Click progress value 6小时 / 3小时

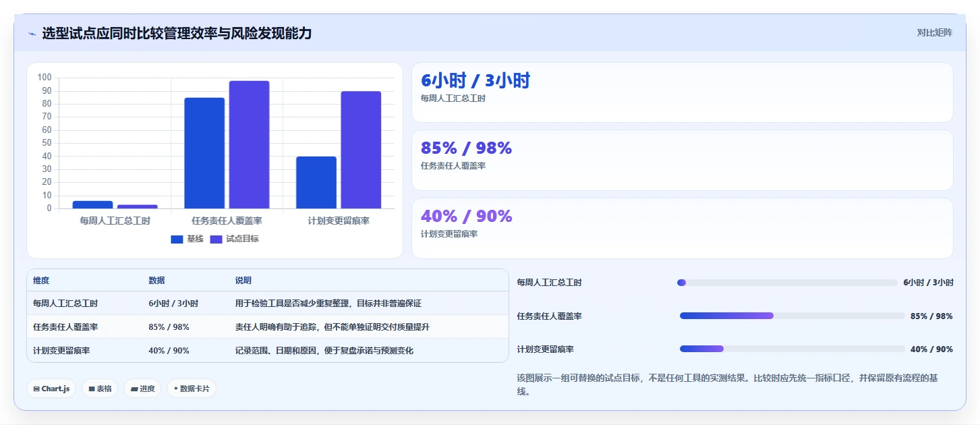928,283
